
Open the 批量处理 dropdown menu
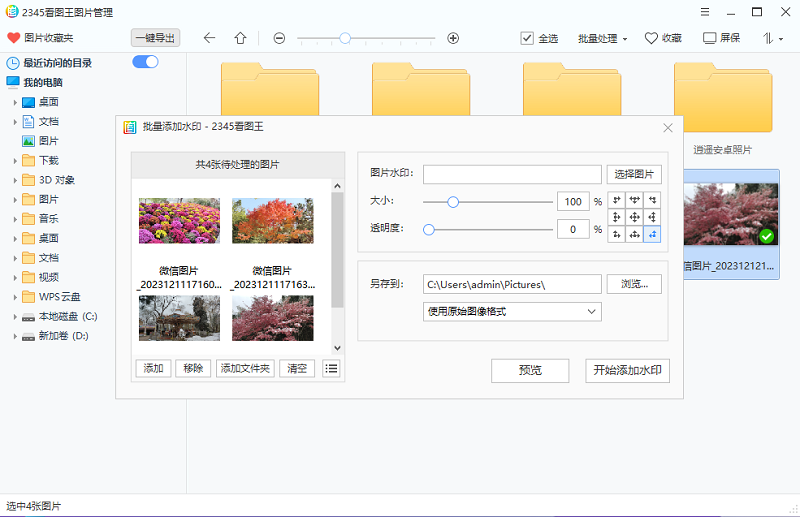click(602, 38)
